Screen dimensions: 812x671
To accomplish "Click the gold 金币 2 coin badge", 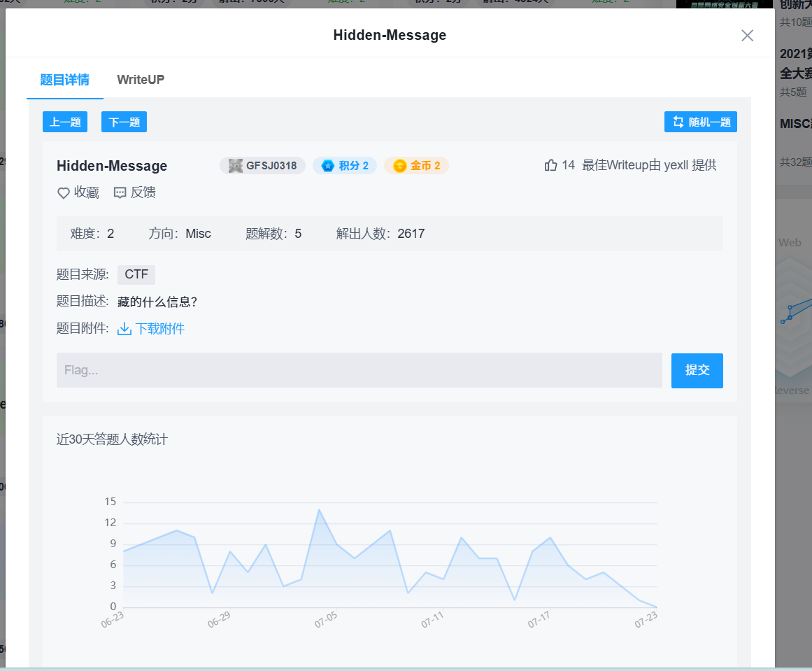I will (x=416, y=165).
